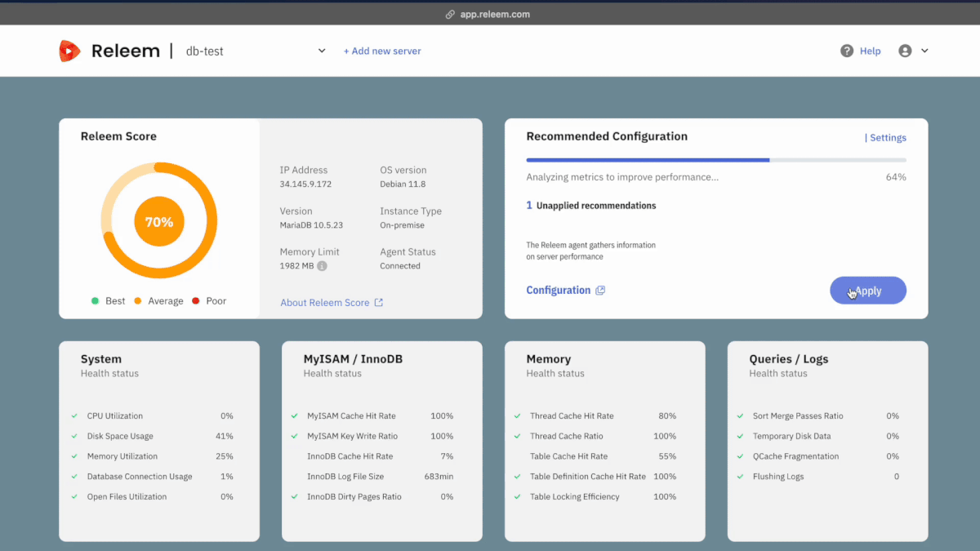Click the Add new server link
Screen dimensions: 980x551
[x=382, y=51]
